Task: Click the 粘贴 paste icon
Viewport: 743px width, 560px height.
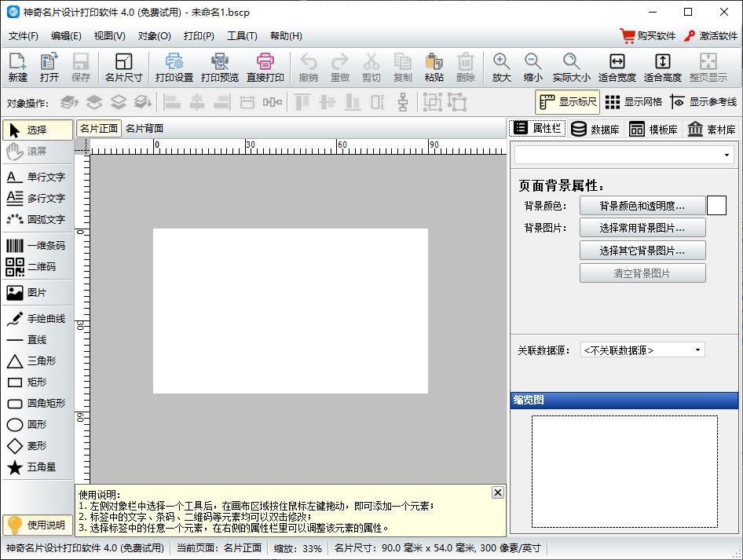Action: click(434, 68)
